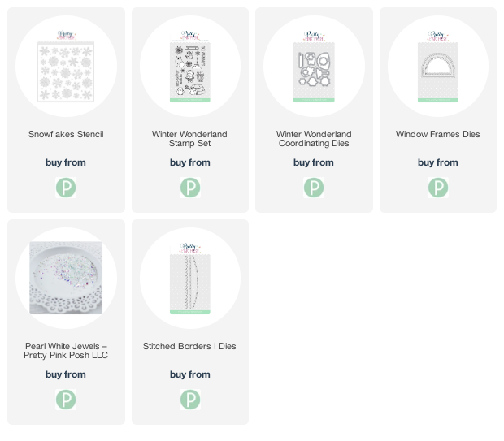The height and width of the screenshot is (441, 504).
Task: Select the Winter Wonderland Coordinating Dies title
Action: tap(314, 139)
